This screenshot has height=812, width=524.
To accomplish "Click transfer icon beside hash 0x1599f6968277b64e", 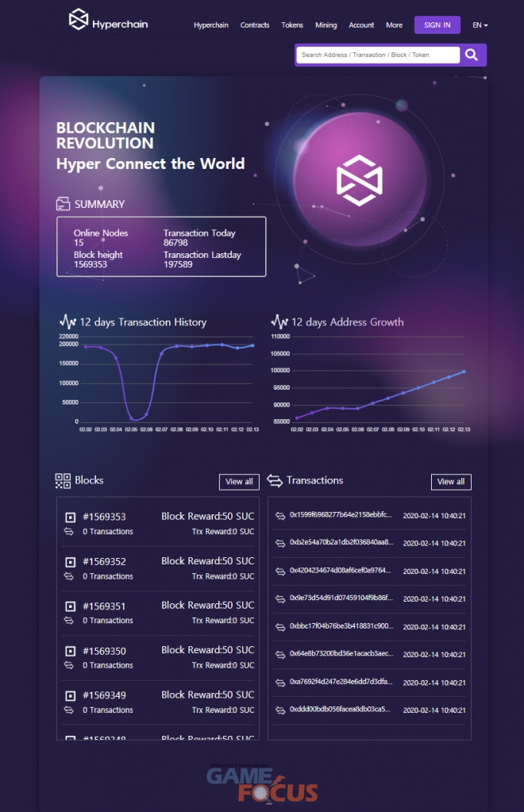I will [x=280, y=516].
